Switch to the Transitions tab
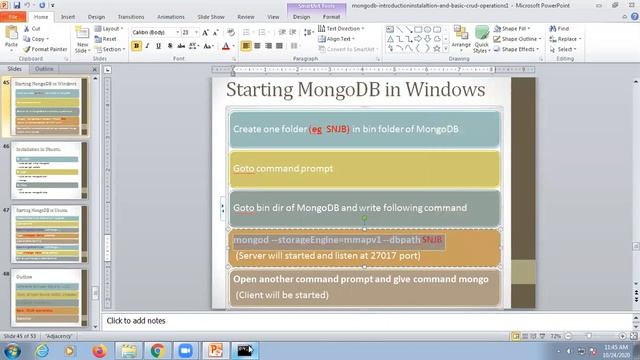The height and width of the screenshot is (360, 640). (x=131, y=17)
